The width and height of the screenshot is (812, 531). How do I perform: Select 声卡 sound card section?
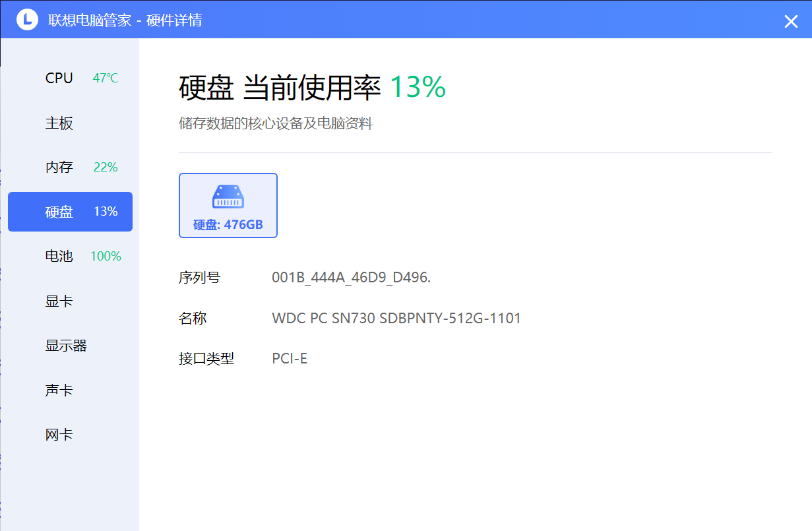pos(70,390)
